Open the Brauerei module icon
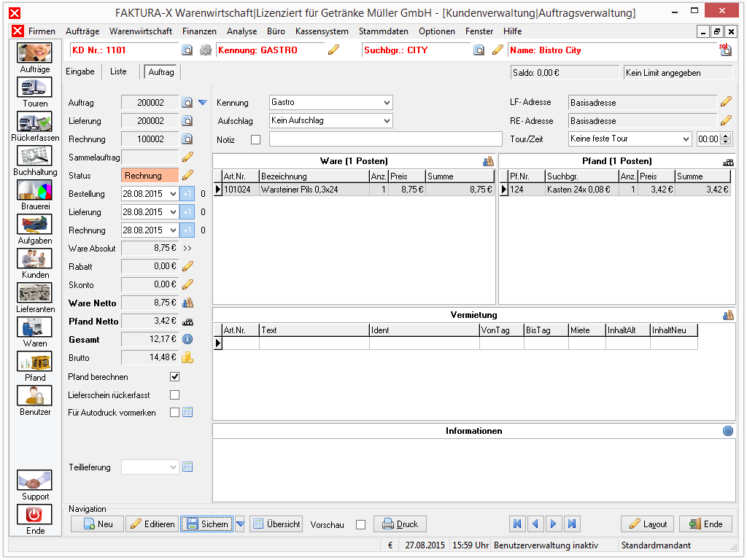 pyautogui.click(x=34, y=190)
